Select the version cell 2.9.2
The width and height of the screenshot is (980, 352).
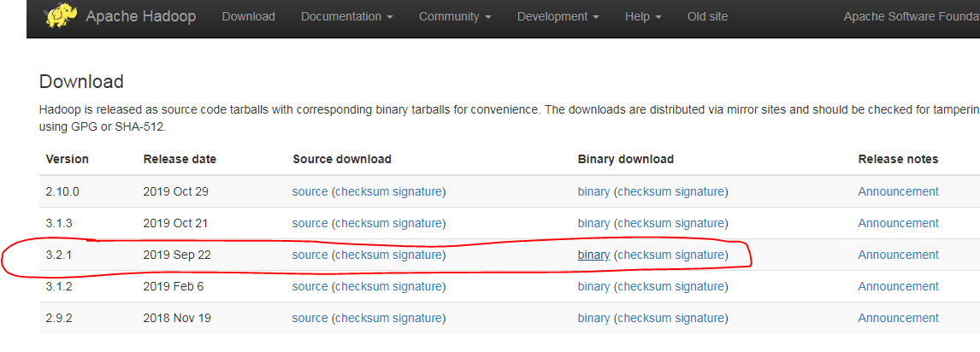[x=59, y=319]
